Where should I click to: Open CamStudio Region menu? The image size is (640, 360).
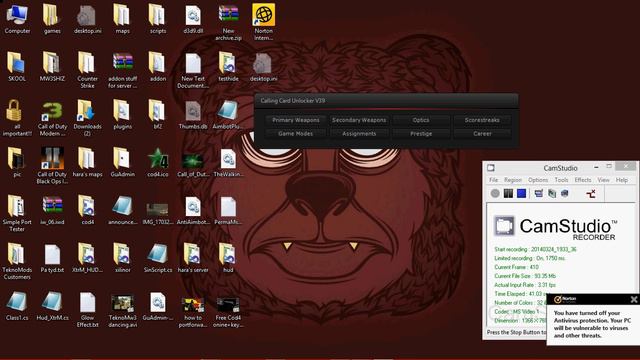pos(513,180)
